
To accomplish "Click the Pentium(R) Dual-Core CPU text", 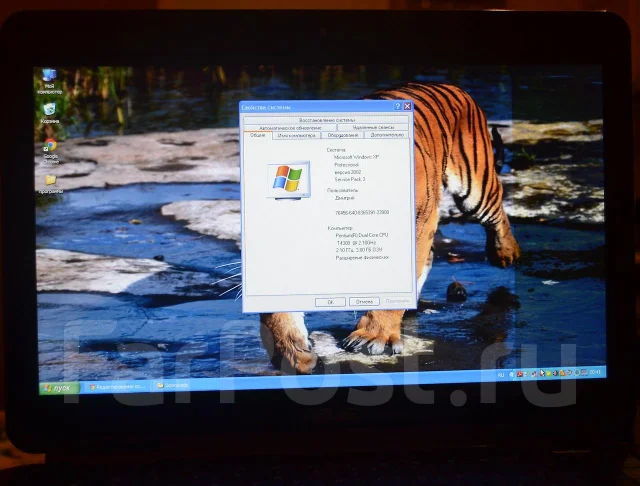I will (362, 235).
